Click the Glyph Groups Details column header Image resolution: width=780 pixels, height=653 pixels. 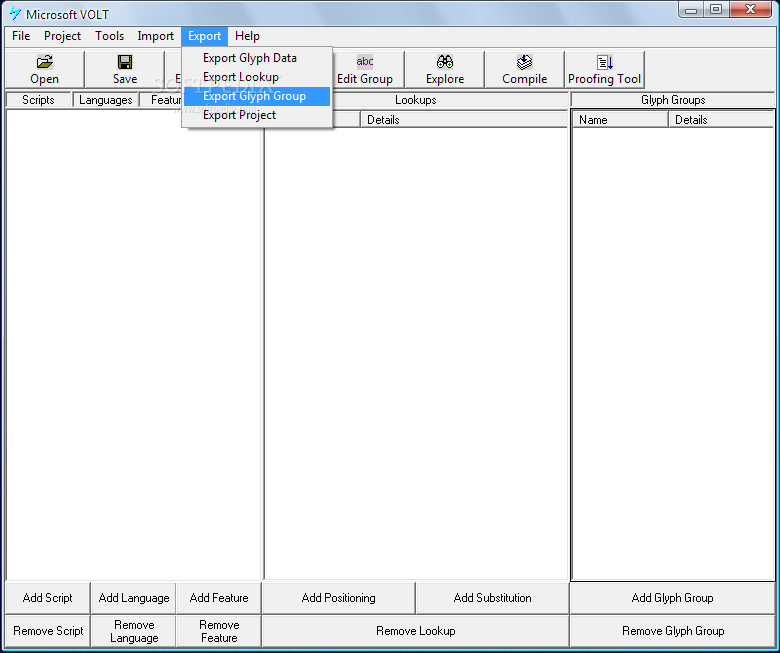click(x=721, y=120)
